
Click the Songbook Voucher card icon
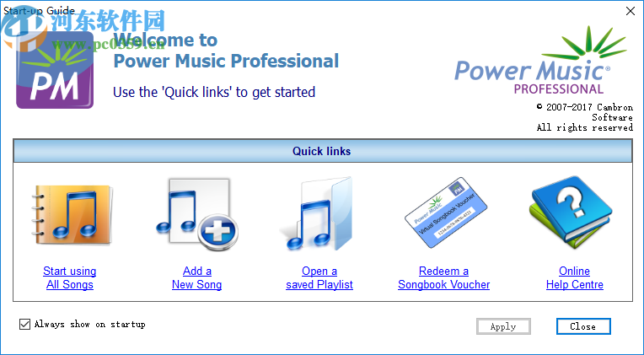click(x=445, y=212)
